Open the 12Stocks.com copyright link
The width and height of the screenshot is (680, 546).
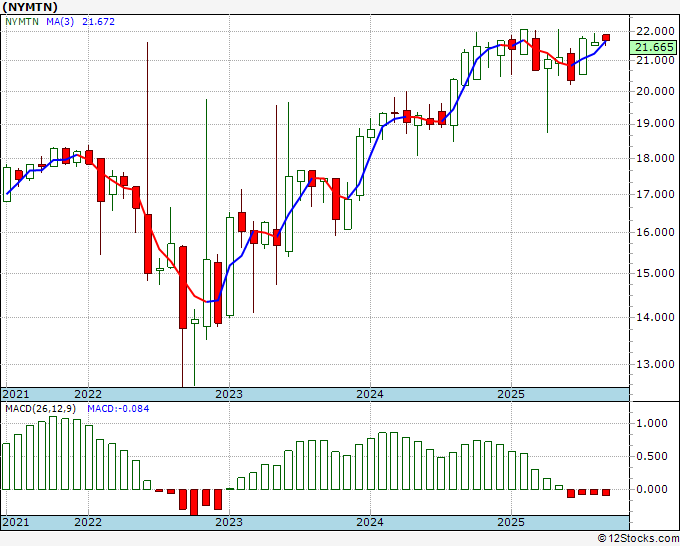tap(638, 539)
